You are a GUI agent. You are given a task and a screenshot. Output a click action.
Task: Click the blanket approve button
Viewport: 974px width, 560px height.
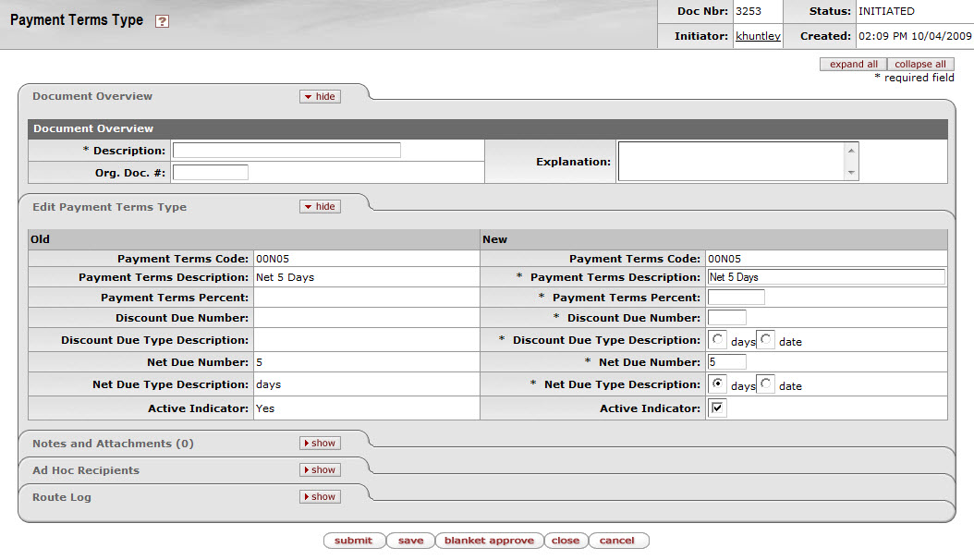[489, 541]
